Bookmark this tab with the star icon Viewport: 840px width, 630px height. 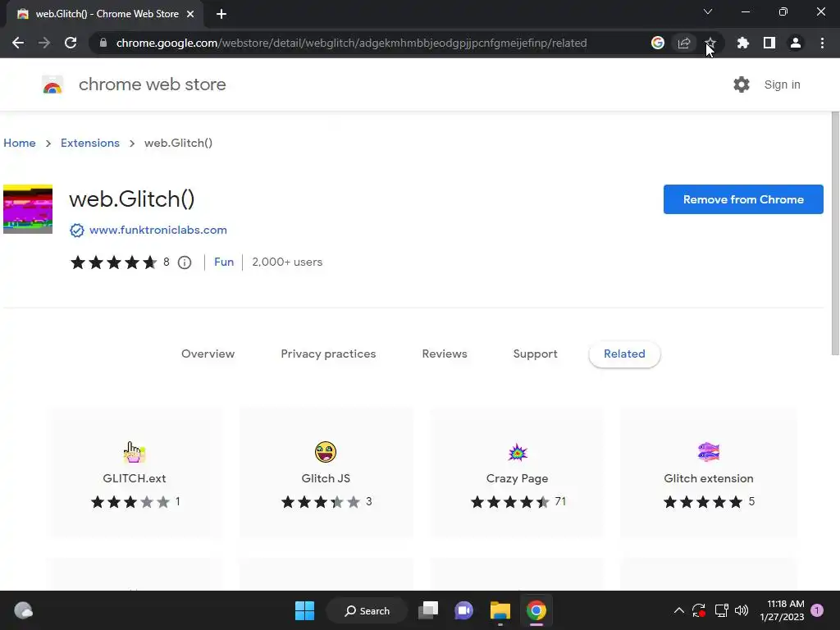click(x=710, y=43)
